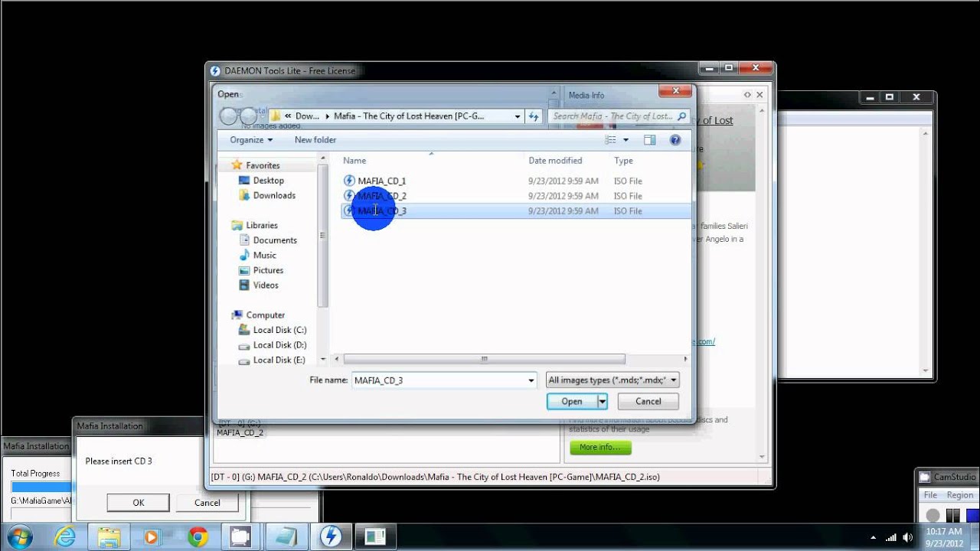Click the Search Mafia folder field
Viewport: 980px width, 551px height.
click(618, 116)
